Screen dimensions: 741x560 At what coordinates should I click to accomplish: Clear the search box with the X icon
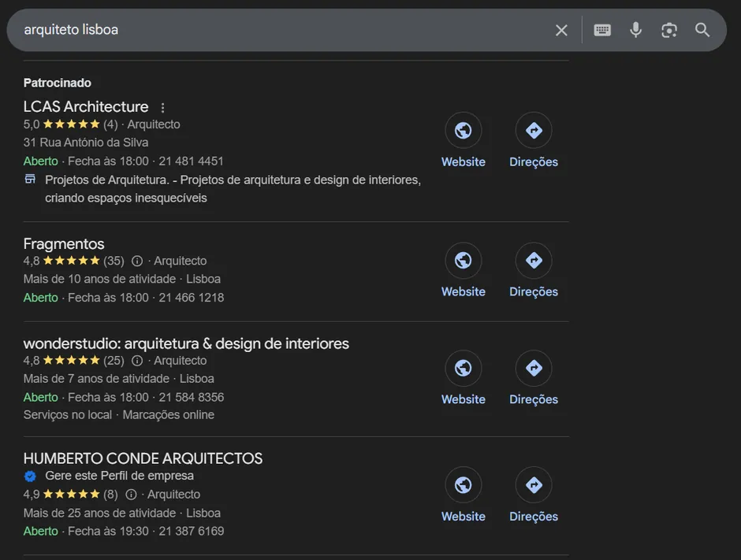pos(561,30)
